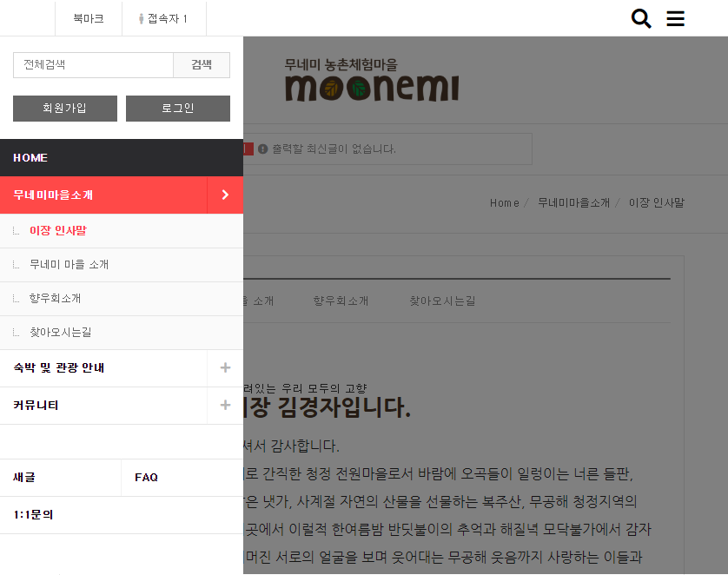Image resolution: width=728 pixels, height=575 pixels.
Task: Click the 로그인 button
Action: coord(178,109)
